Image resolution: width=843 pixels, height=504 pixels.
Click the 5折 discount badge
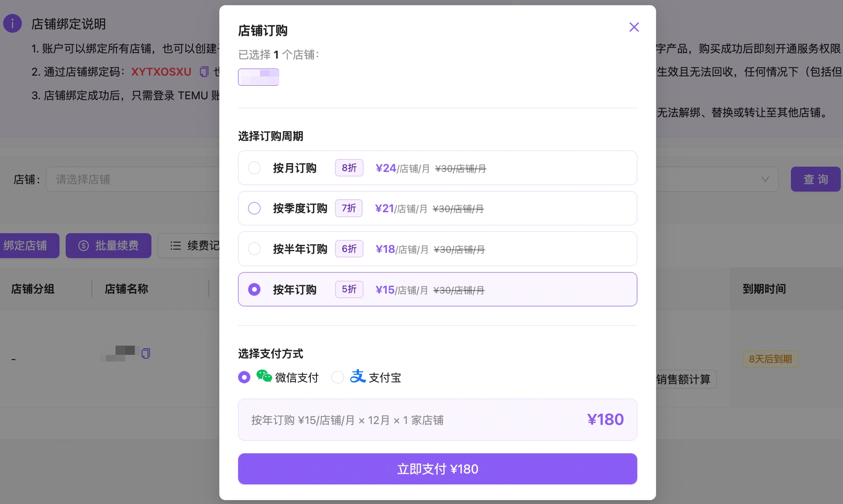[349, 289]
